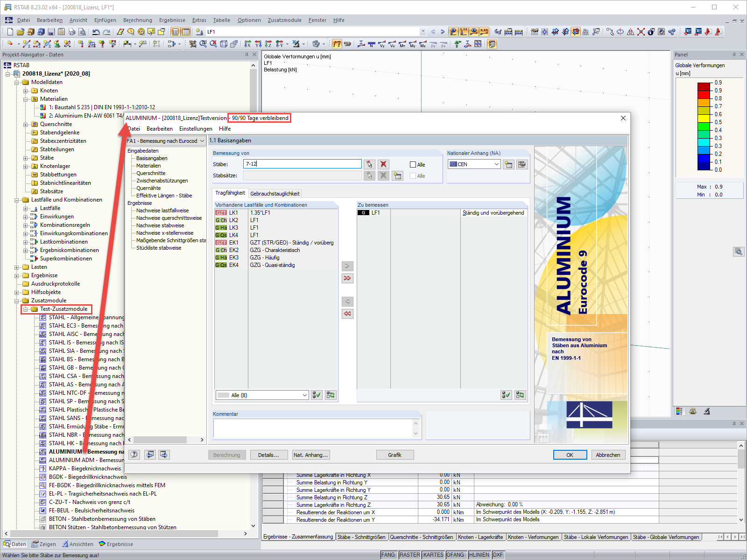This screenshot has width=747, height=560.
Task: Create a new national annex with folder icon
Action: click(508, 164)
